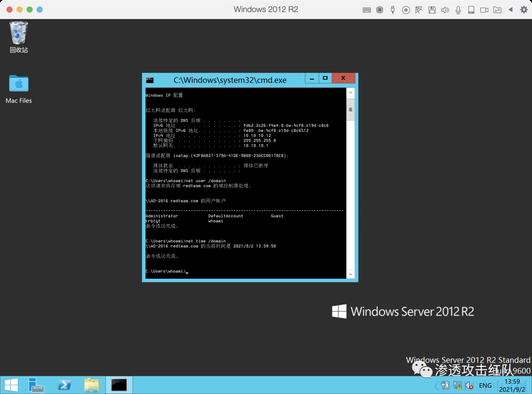Maximize the cmd.exe window

pyautogui.click(x=325, y=78)
